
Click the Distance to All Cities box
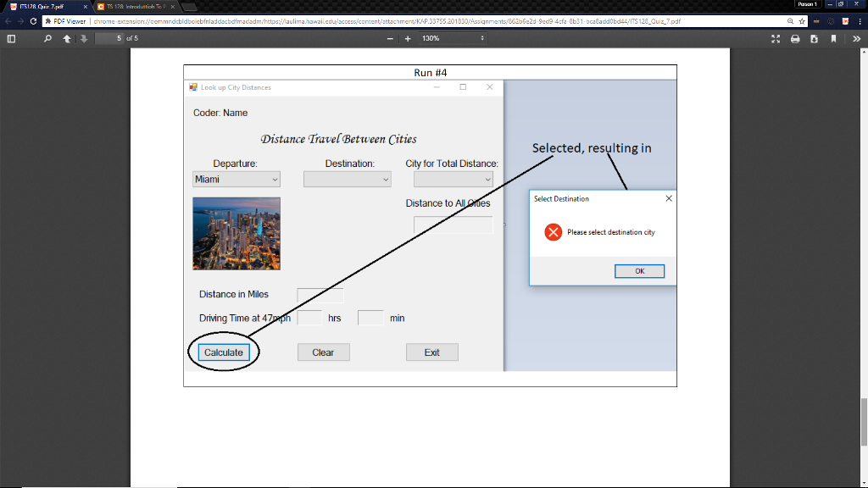[453, 225]
